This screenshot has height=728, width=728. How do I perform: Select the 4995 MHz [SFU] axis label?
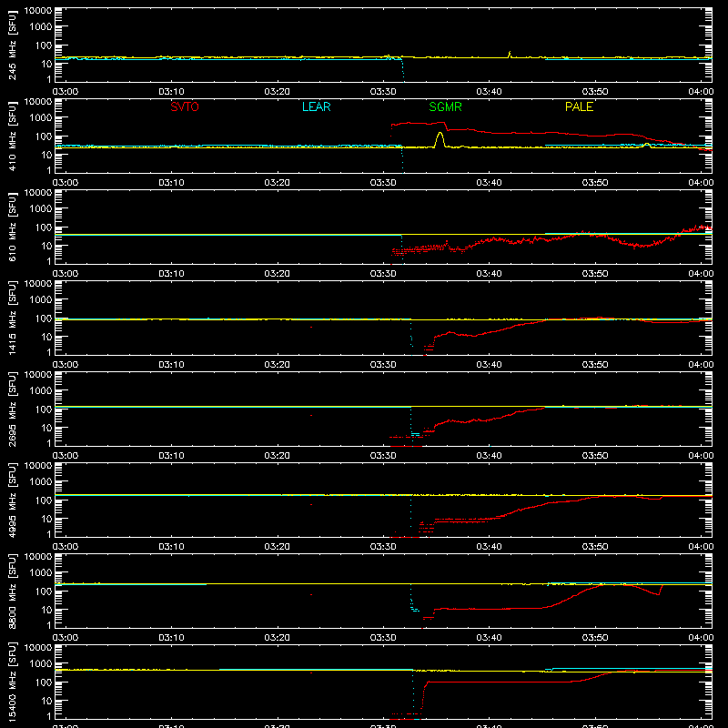pos(12,500)
